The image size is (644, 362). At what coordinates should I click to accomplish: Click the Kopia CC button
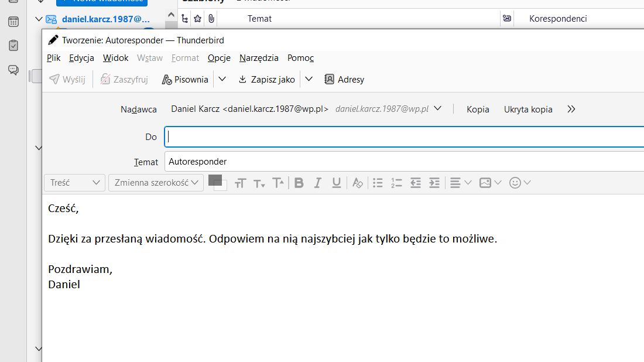click(478, 110)
